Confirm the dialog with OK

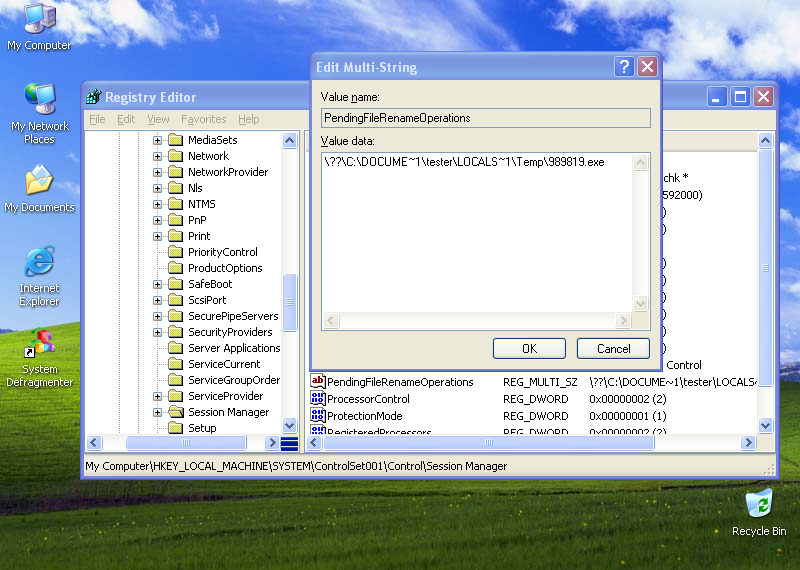[x=529, y=349]
